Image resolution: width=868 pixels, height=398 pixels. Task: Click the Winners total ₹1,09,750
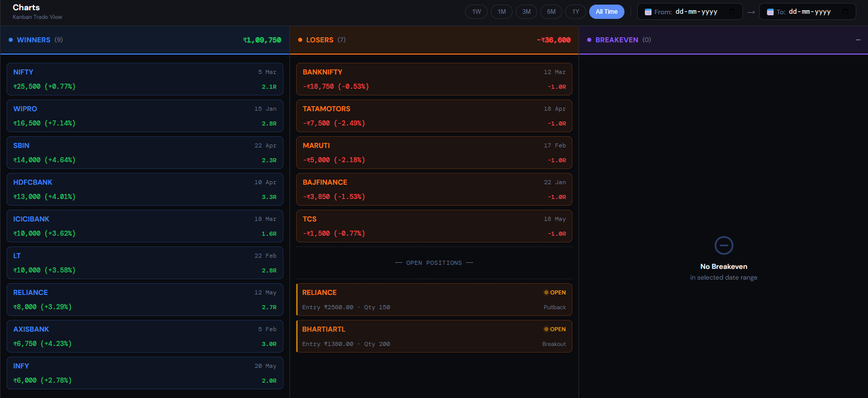[x=262, y=40]
